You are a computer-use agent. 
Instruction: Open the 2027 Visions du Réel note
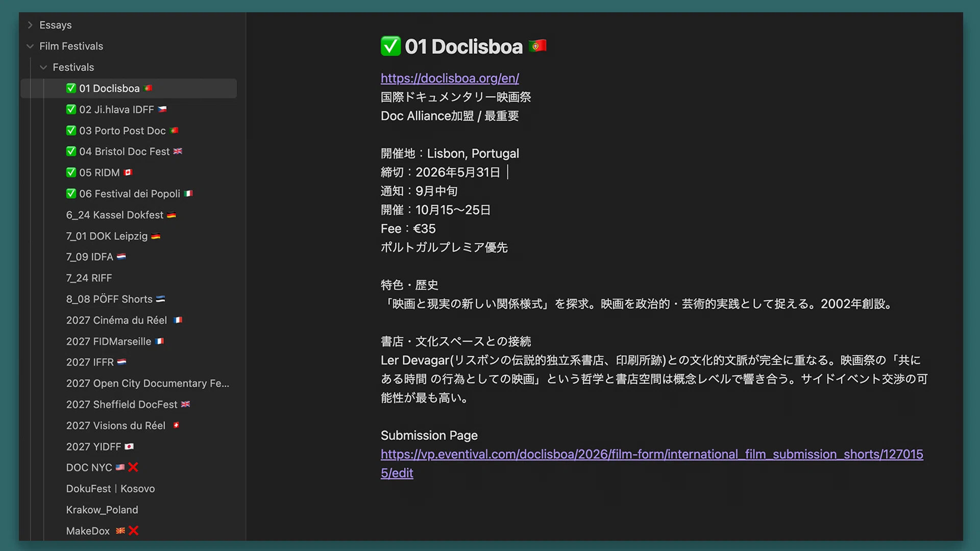point(122,425)
